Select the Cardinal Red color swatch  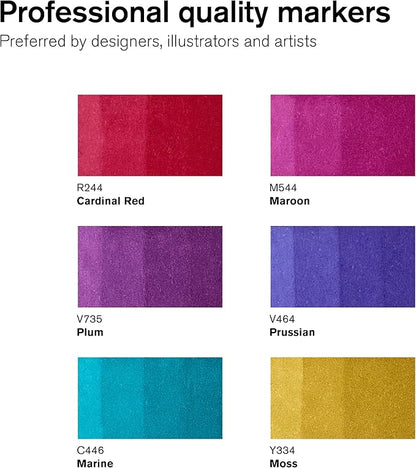[x=150, y=135]
